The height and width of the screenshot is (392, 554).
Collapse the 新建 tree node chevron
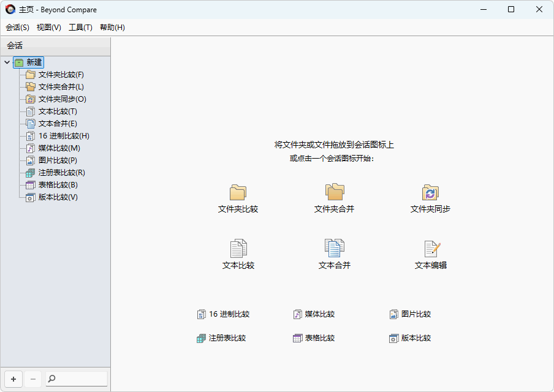click(7, 62)
